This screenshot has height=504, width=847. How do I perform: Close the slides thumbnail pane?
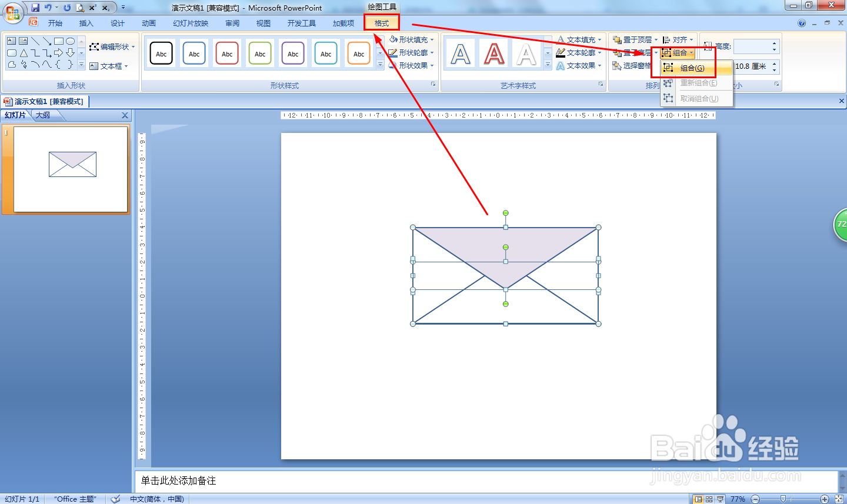[x=125, y=115]
